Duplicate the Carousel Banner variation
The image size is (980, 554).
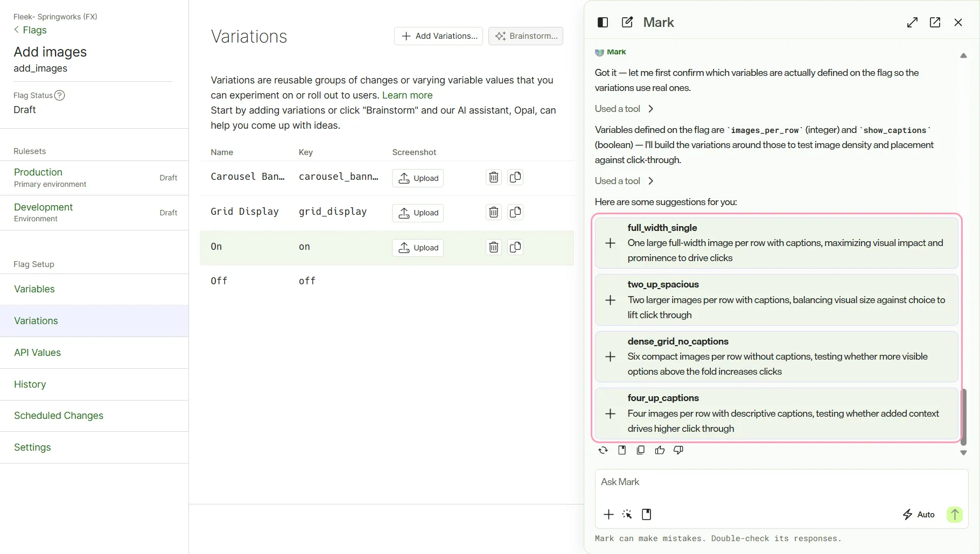click(515, 177)
